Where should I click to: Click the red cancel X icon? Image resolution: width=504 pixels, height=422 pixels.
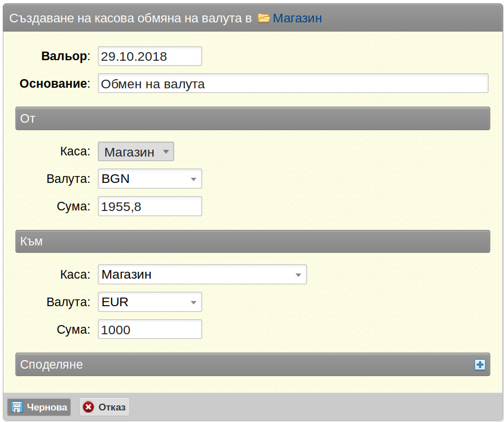pos(88,407)
